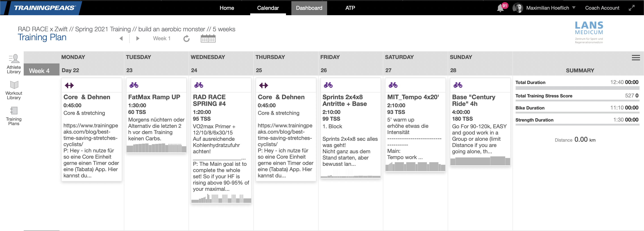Open MIT_Tempo 4x20' workout title

[x=413, y=97]
